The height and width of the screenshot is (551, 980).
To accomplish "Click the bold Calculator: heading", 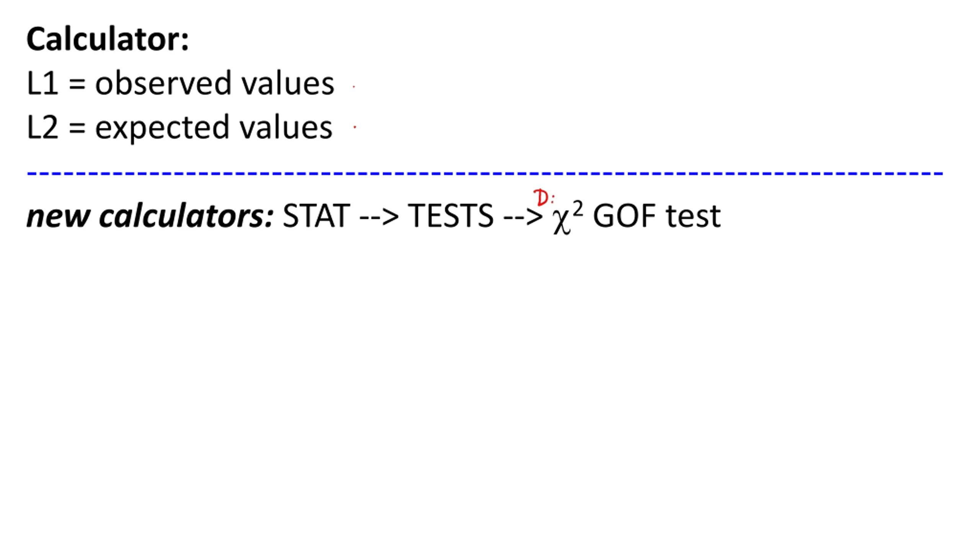I will point(108,39).
